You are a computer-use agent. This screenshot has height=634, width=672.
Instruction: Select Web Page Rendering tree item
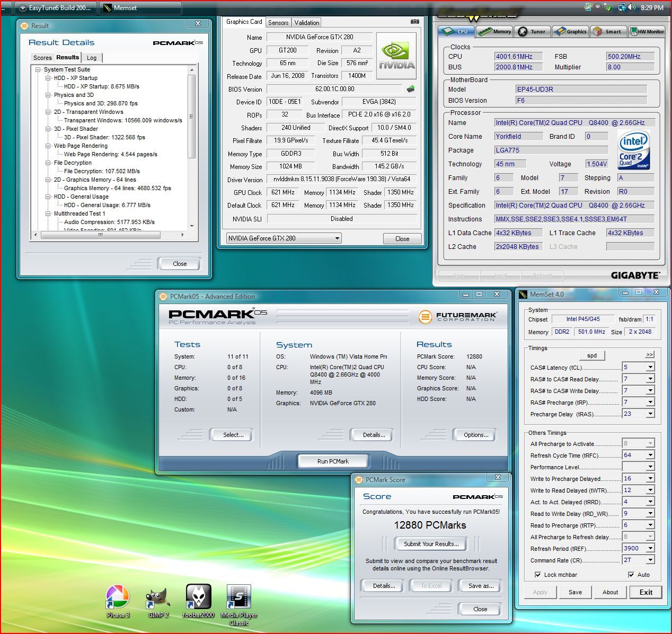tap(81, 146)
